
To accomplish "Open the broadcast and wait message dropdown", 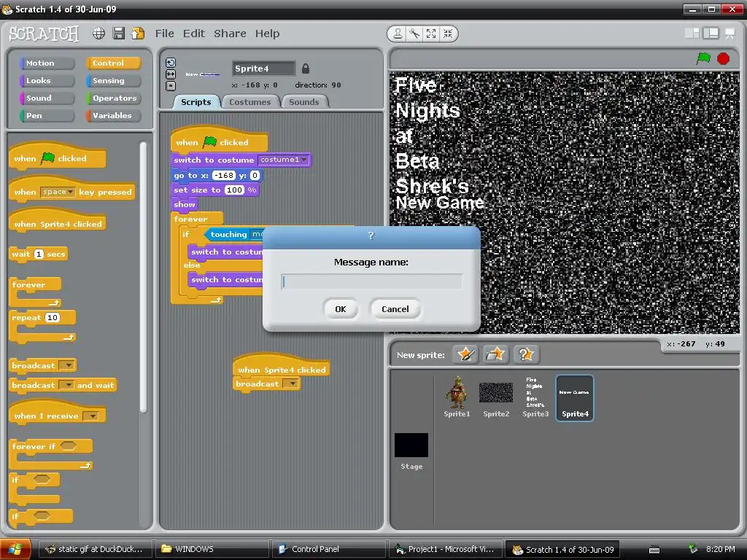I will [x=66, y=385].
